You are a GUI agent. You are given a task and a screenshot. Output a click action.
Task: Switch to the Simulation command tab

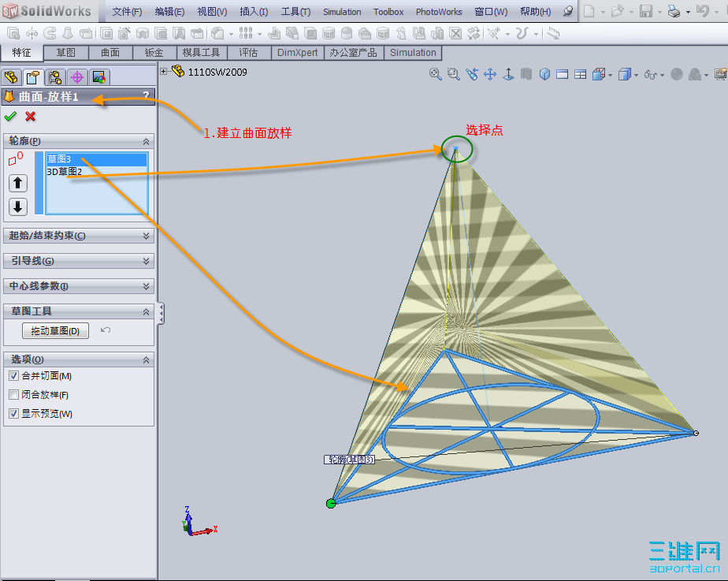click(x=413, y=53)
